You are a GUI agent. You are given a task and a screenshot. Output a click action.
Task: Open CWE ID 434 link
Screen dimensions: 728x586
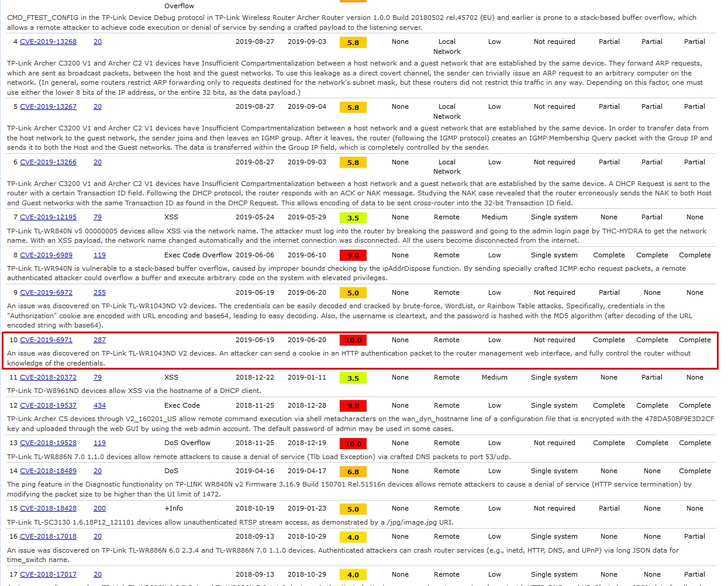pos(99,405)
